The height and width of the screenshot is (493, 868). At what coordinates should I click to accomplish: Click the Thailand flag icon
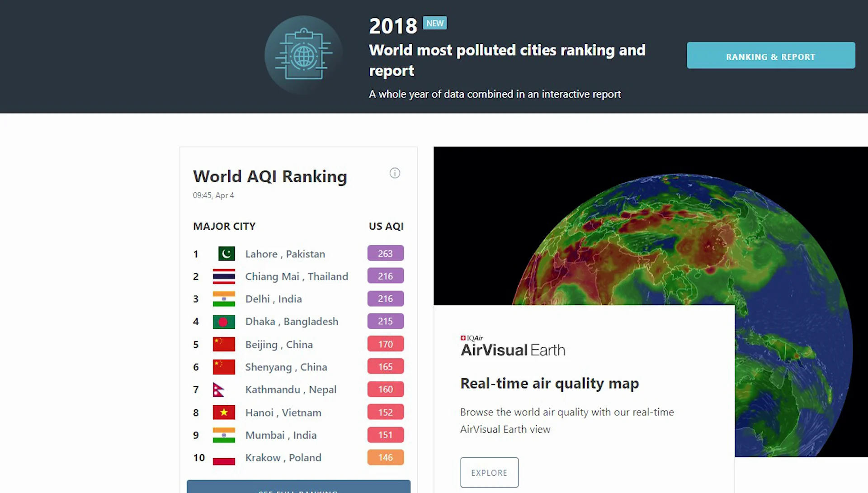224,276
